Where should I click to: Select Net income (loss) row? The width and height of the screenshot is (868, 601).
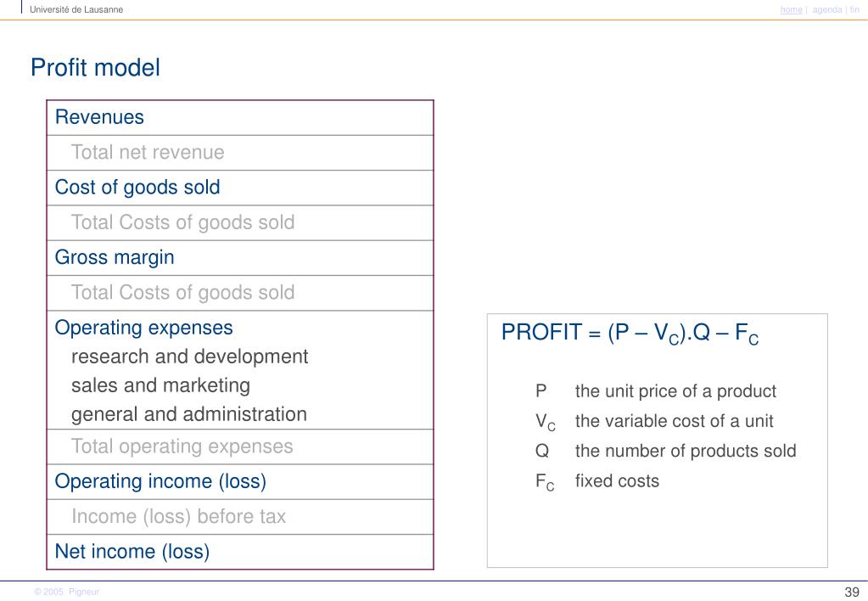pos(239,552)
